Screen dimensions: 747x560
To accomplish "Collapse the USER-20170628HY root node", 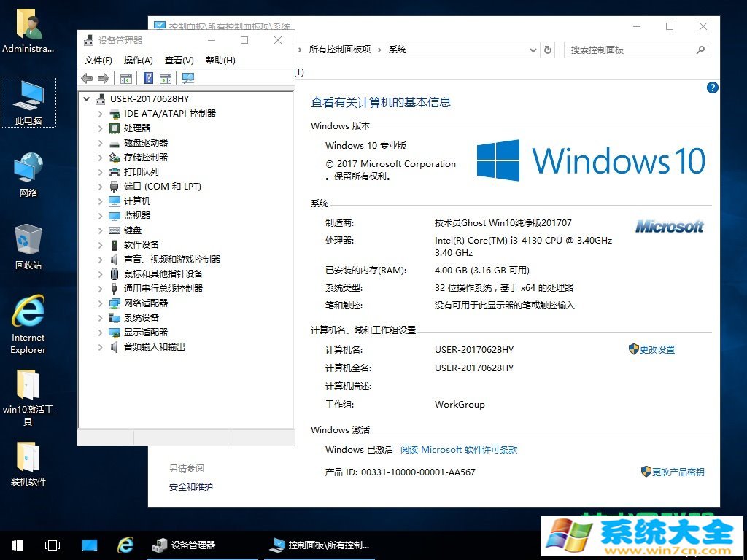I will click(x=86, y=98).
